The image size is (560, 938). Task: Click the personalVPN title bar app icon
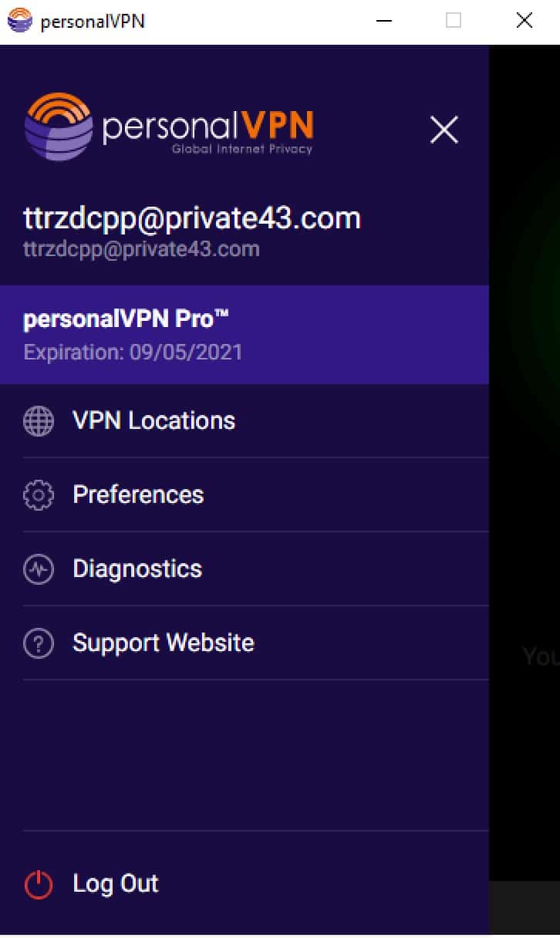pos(20,21)
